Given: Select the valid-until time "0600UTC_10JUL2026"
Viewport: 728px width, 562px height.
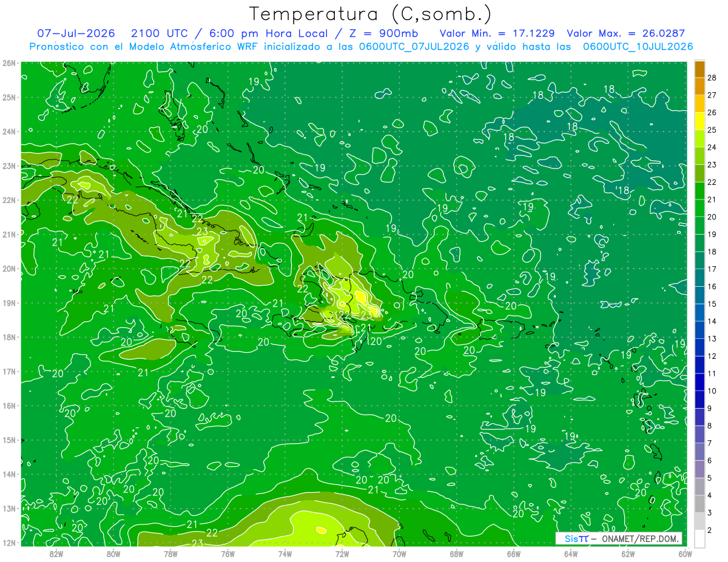Looking at the screenshot, I should (x=638, y=47).
